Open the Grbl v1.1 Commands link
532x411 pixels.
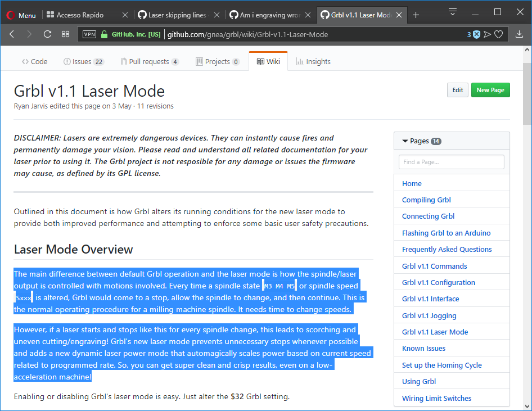coord(434,266)
